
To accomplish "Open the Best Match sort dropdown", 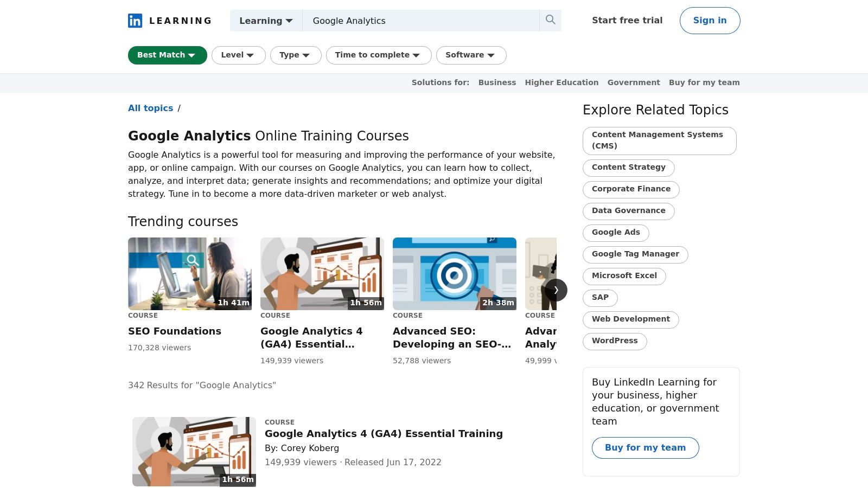I will tap(167, 55).
